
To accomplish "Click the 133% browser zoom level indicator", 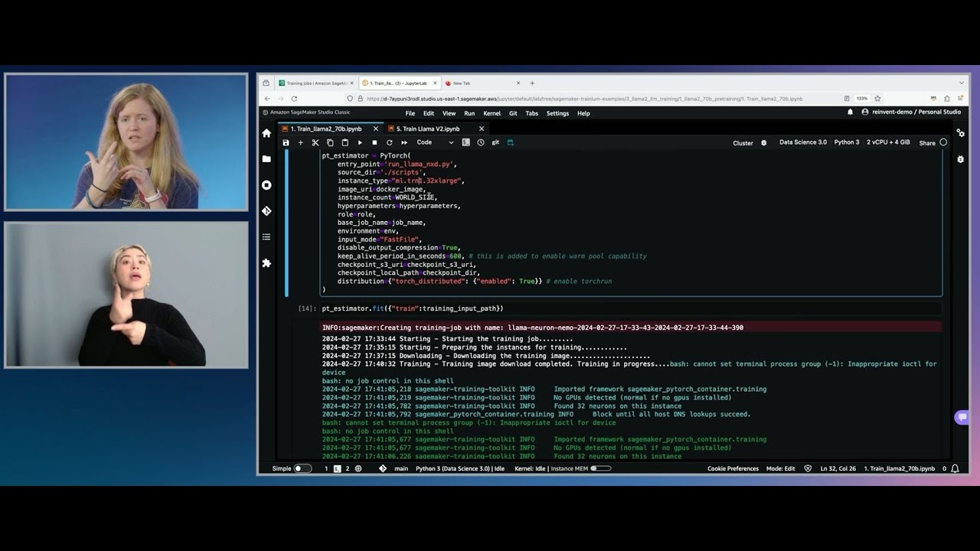I will [862, 99].
